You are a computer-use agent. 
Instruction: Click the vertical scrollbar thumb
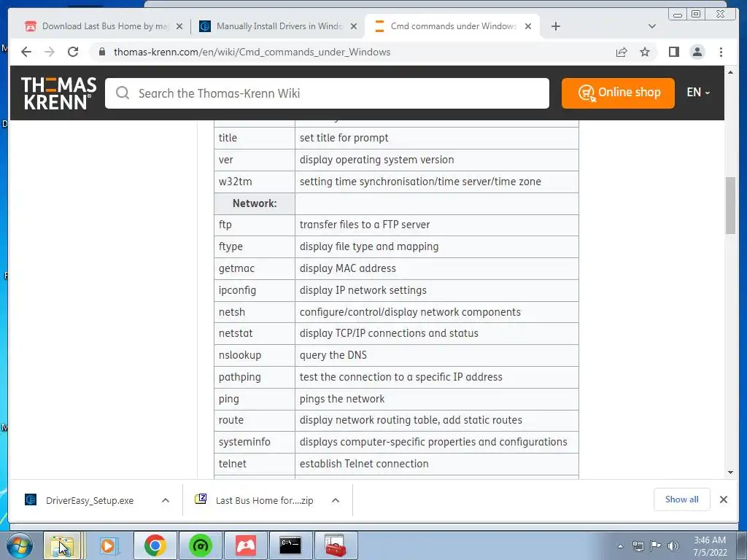(730, 205)
